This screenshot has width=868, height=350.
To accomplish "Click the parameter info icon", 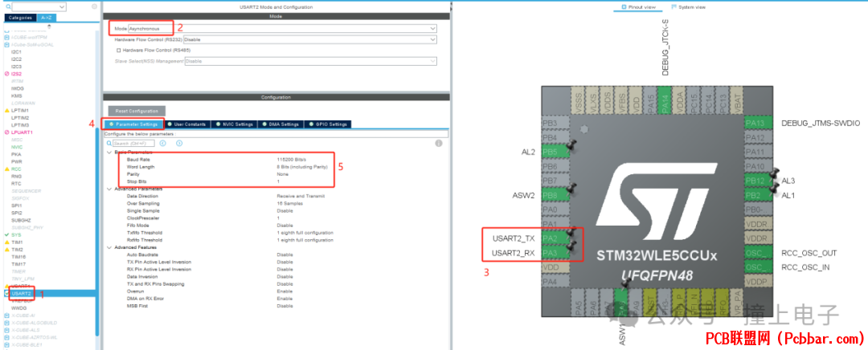I will (439, 143).
